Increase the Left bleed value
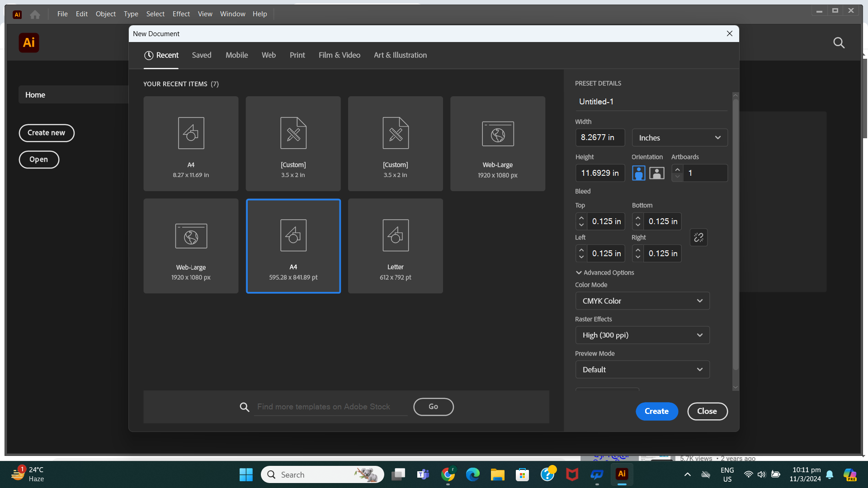The width and height of the screenshot is (868, 488). click(x=581, y=250)
